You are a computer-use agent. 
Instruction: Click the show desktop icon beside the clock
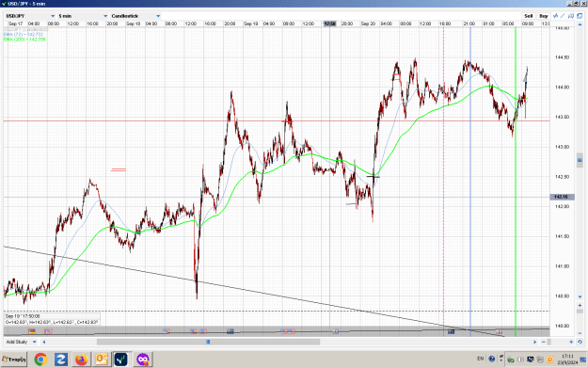click(x=583, y=360)
